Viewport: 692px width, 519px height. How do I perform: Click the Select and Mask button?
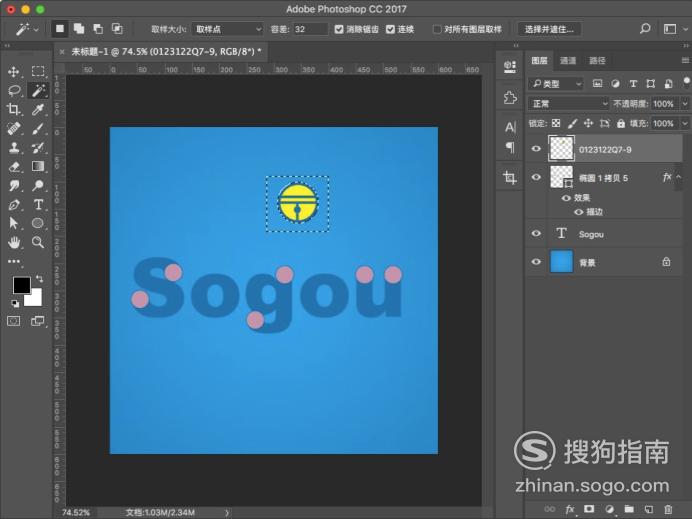(549, 29)
